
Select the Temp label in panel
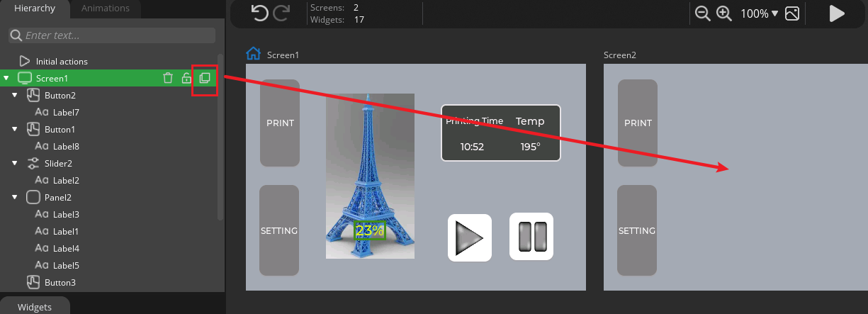point(530,121)
